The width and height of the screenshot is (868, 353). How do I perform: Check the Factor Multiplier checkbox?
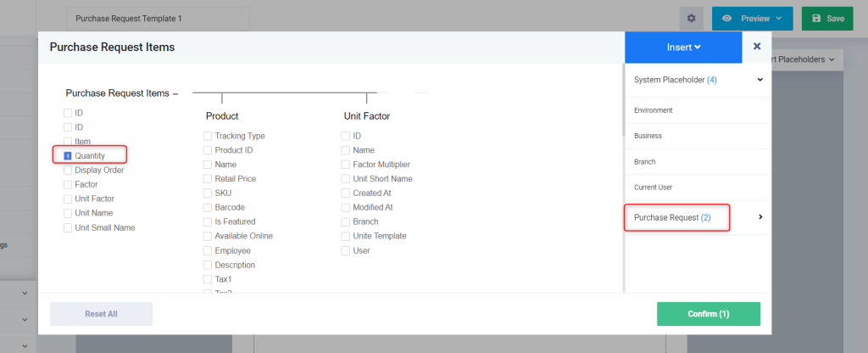coord(346,165)
